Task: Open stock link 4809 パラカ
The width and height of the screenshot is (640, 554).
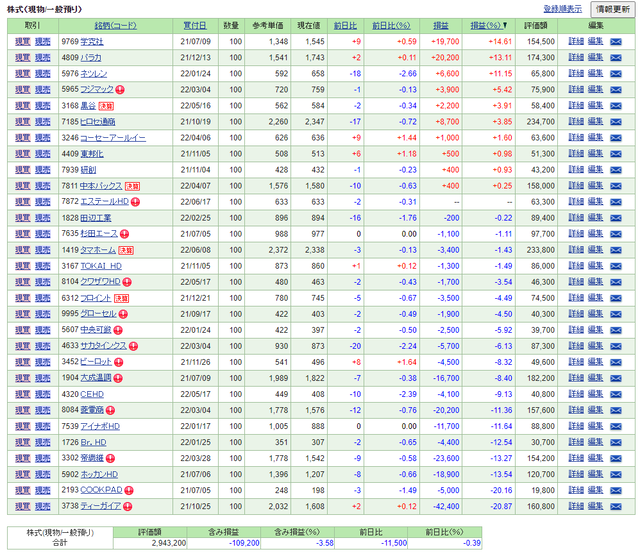Action: tap(91, 58)
